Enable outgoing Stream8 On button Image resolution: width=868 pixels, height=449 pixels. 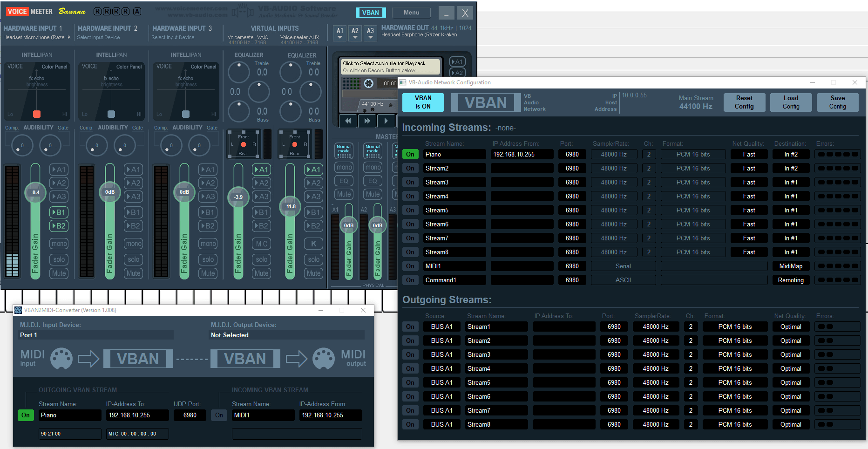coord(410,424)
